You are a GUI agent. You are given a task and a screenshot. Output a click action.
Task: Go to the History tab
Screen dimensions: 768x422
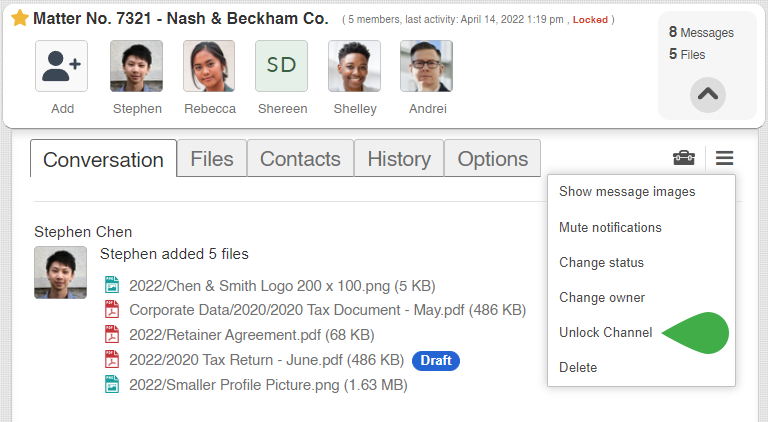click(399, 159)
